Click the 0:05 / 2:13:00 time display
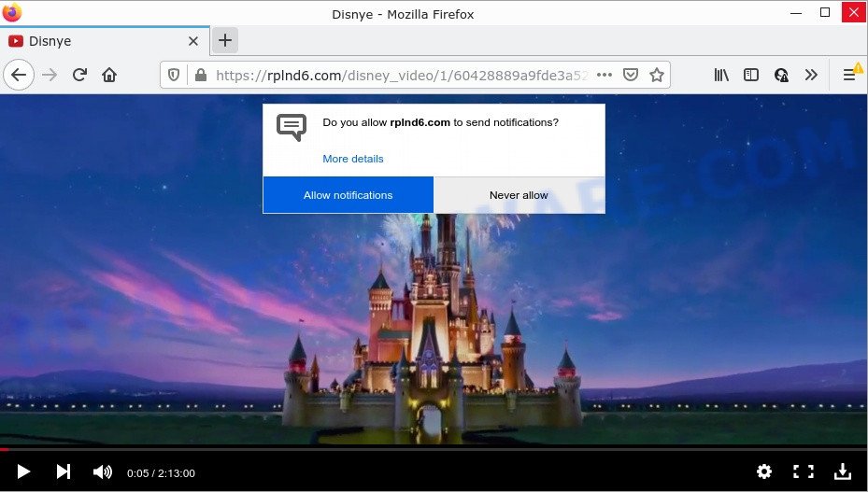This screenshot has height=492, width=868. tap(161, 473)
